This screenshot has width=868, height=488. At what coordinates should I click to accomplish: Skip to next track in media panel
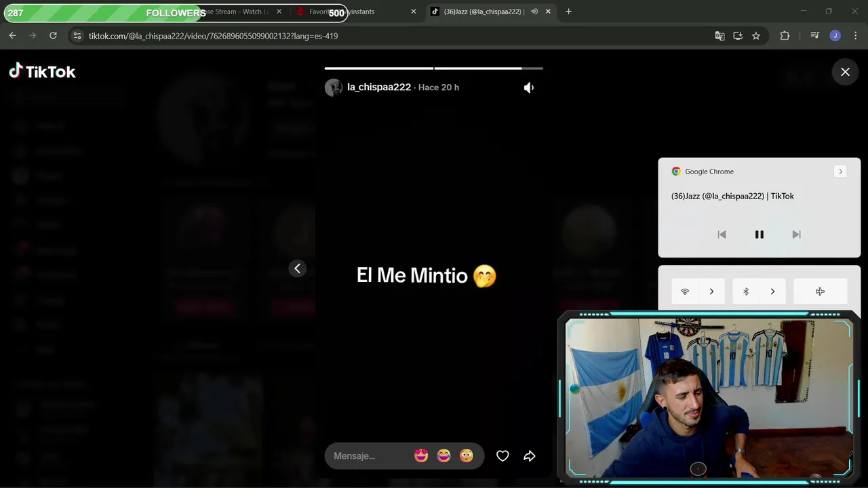[x=797, y=235]
